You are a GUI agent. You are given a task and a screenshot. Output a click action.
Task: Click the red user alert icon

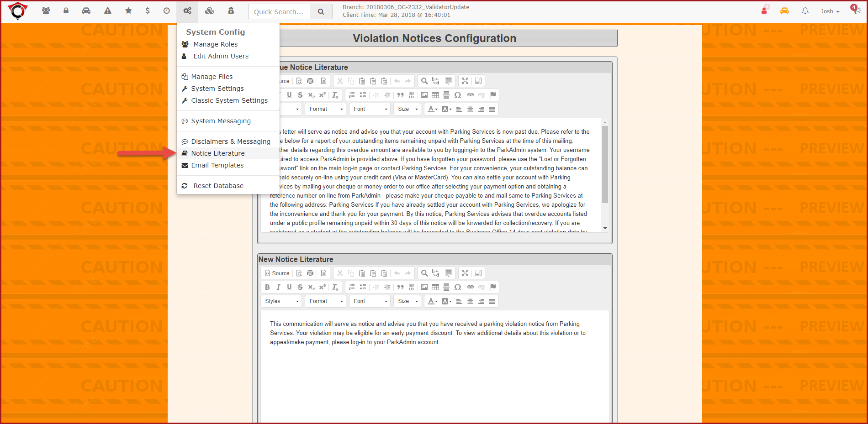764,10
